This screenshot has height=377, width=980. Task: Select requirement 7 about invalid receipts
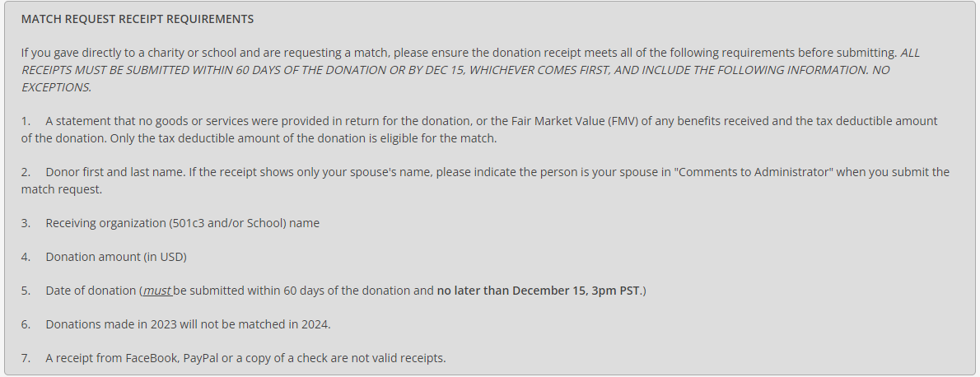coord(234,358)
